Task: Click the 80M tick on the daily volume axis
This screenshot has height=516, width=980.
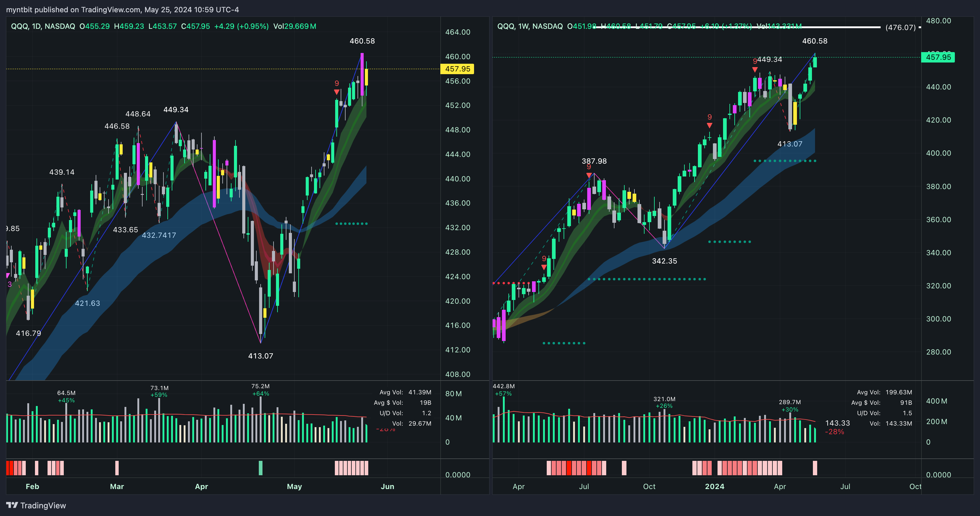Action: (x=454, y=393)
